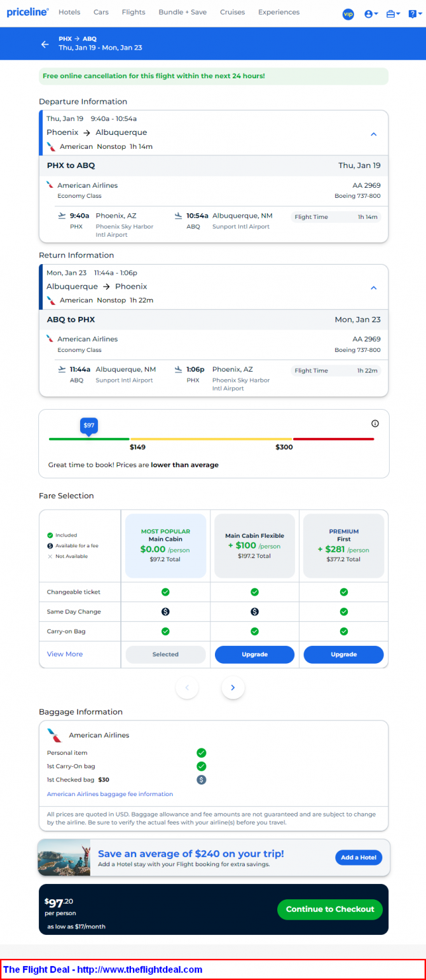Click the Priceline logo

[28, 12]
